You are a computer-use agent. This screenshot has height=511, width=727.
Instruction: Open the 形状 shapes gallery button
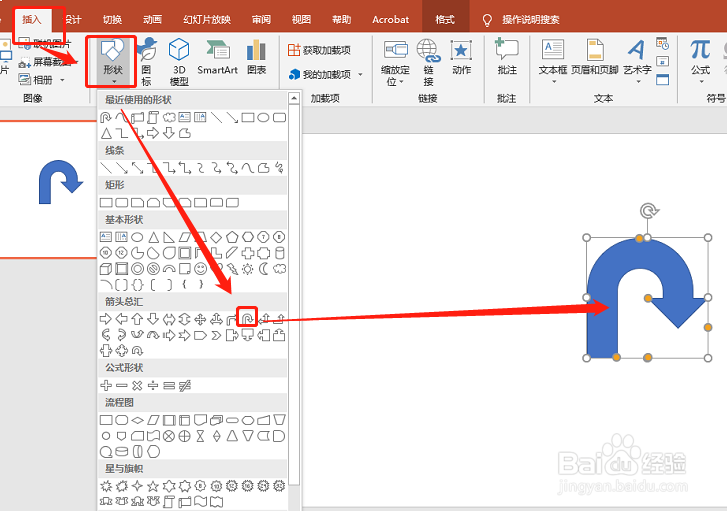[x=112, y=62]
